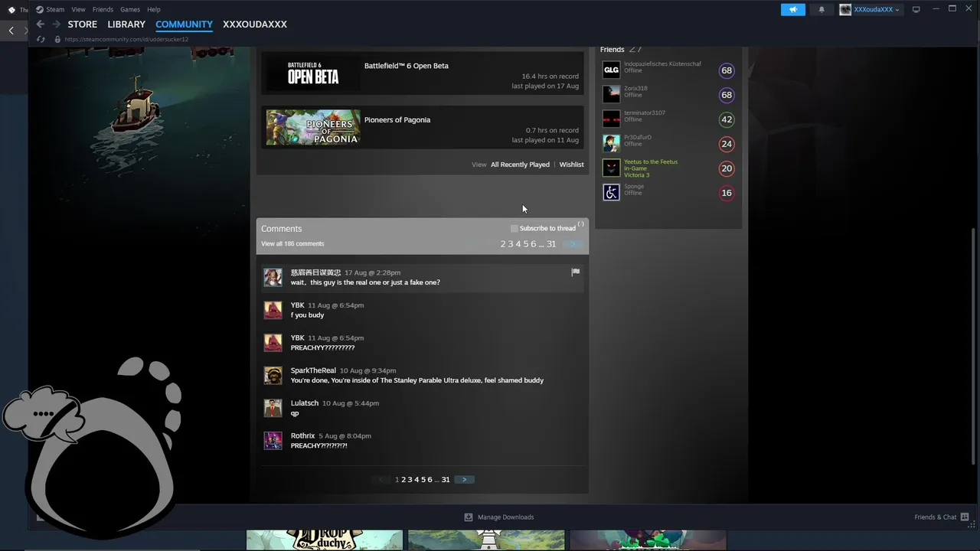Open the Wishlist link
980x551 pixels.
tap(571, 165)
